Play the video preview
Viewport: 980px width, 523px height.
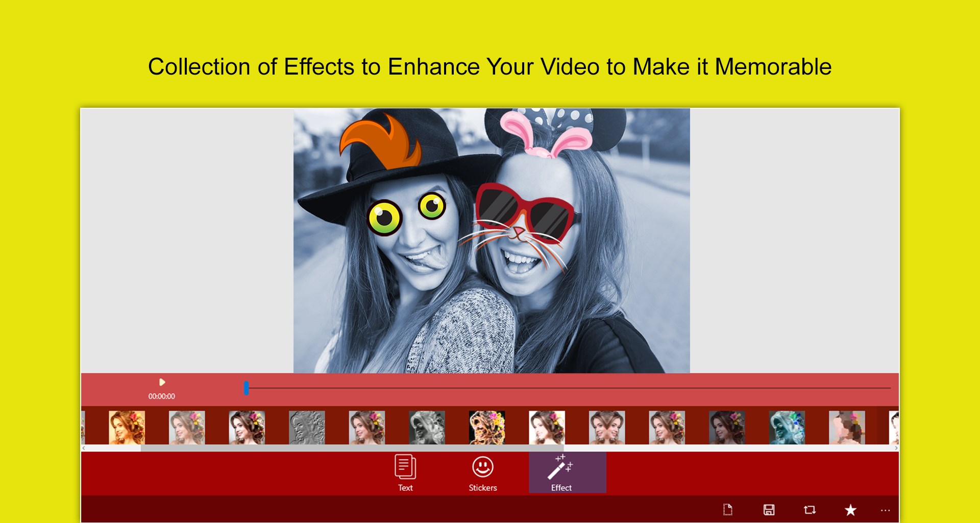162,382
